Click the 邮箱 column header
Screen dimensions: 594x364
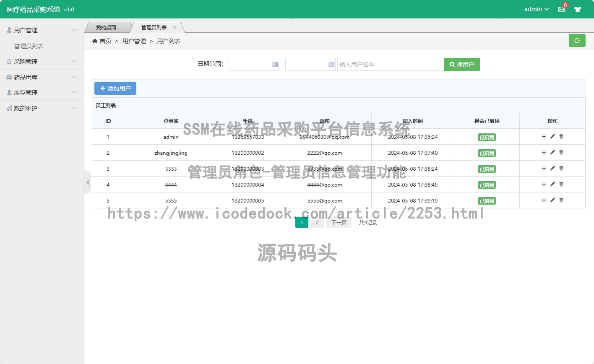325,121
